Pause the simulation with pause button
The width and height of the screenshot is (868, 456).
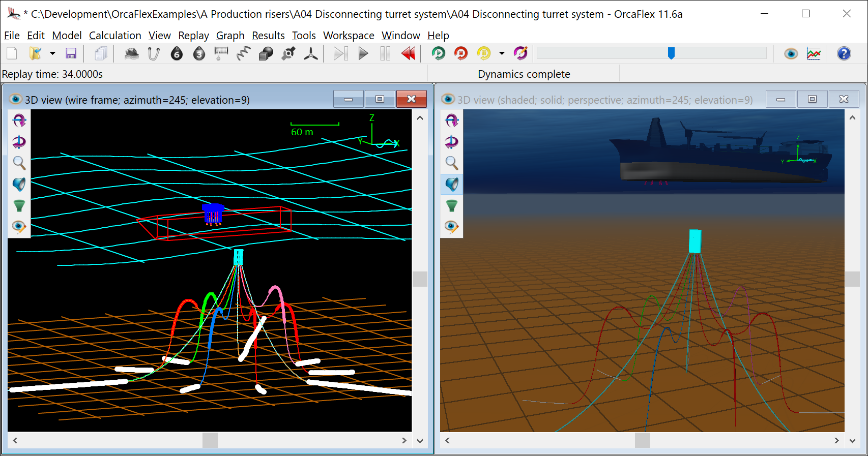pos(386,53)
